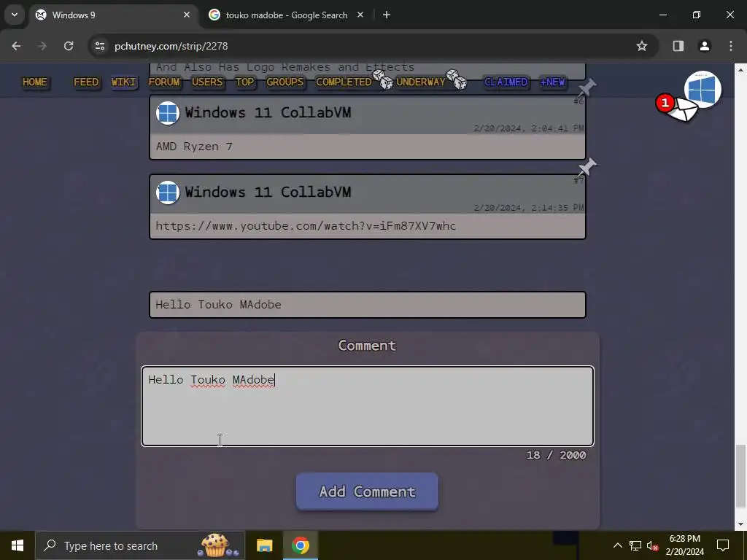747x560 pixels.
Task: Click the page vertical scrollbar thumb
Action: coord(740,476)
